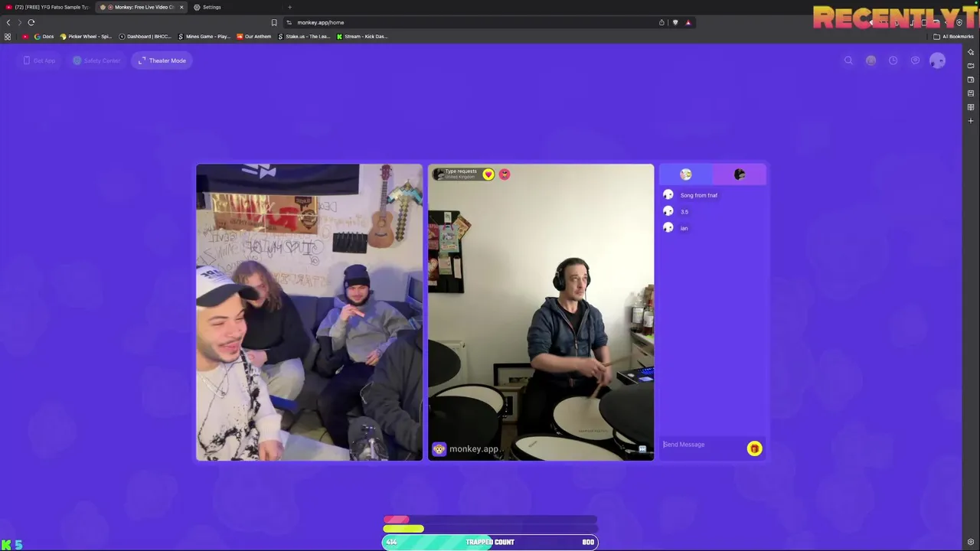980x551 pixels.
Task: Open the Brave shields lion icon
Action: coord(675,22)
